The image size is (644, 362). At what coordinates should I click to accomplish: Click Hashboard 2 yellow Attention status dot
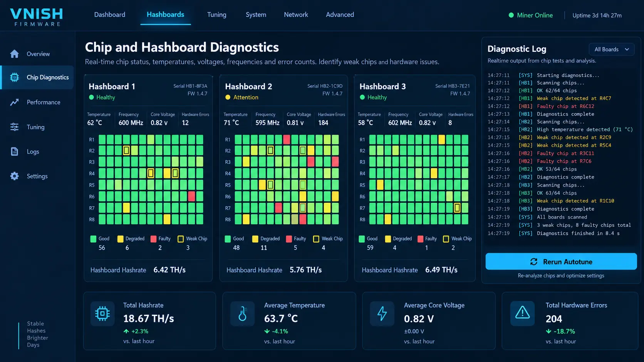(x=228, y=97)
